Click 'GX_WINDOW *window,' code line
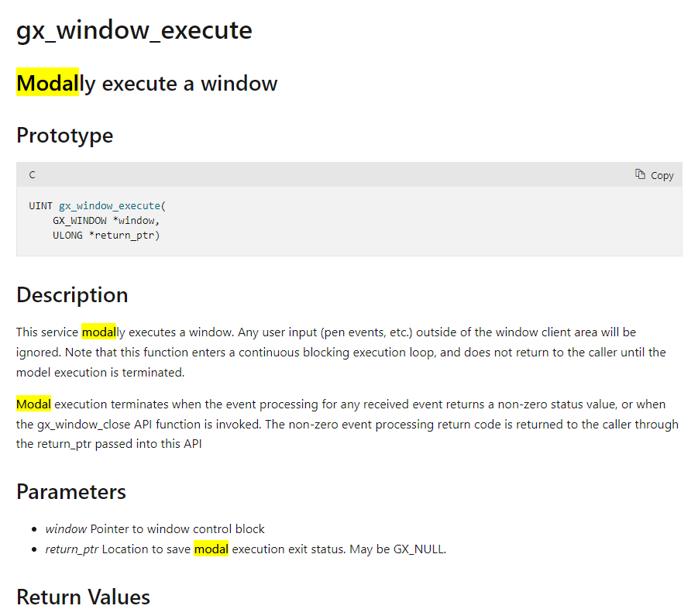 point(106,220)
